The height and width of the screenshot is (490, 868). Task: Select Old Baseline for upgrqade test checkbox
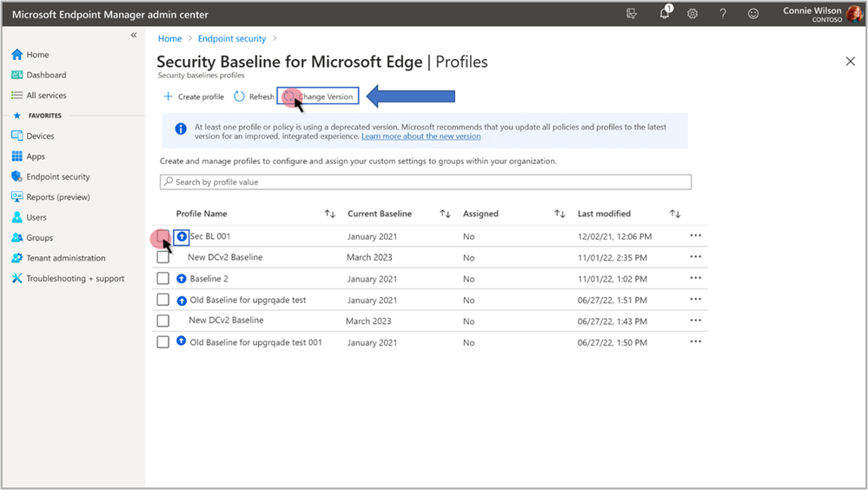tap(162, 300)
